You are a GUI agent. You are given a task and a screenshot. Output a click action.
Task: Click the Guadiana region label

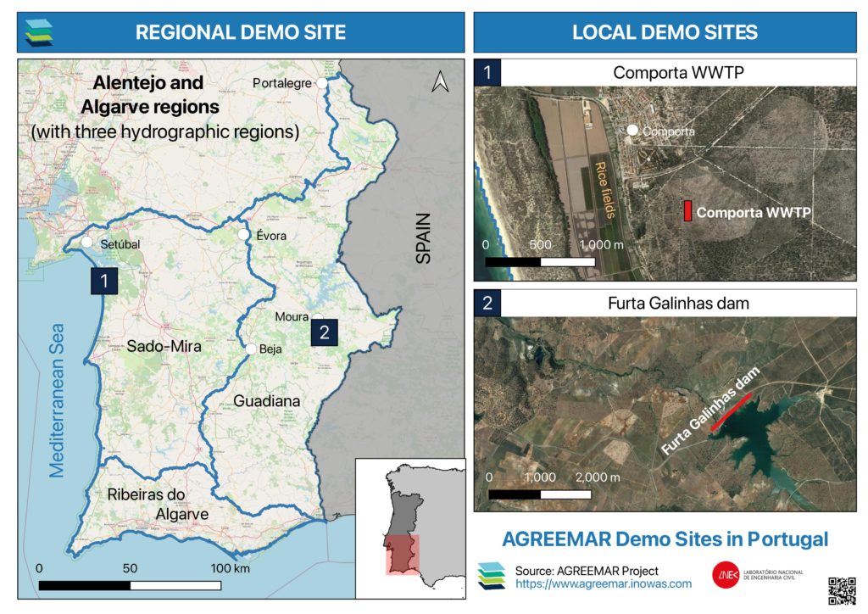pos(267,401)
